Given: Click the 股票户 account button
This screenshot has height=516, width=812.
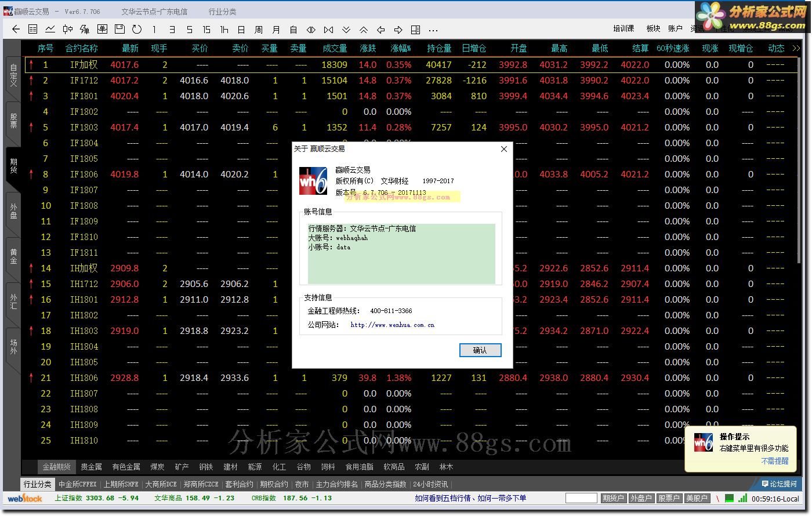Looking at the screenshot, I should [669, 498].
